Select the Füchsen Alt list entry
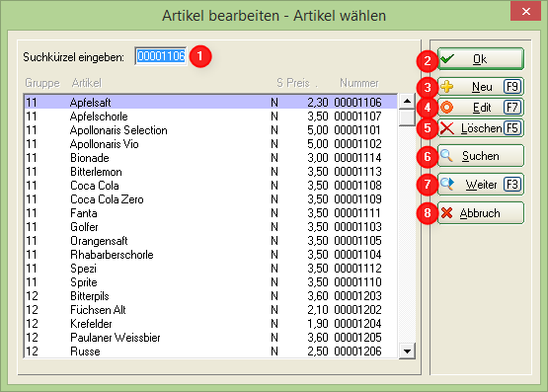 (210, 310)
